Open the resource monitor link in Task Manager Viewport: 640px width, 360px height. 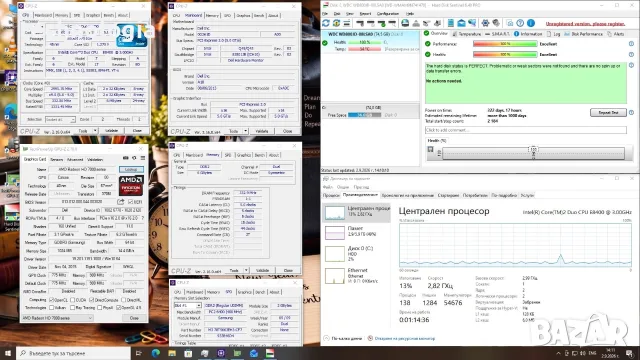click(x=404, y=338)
